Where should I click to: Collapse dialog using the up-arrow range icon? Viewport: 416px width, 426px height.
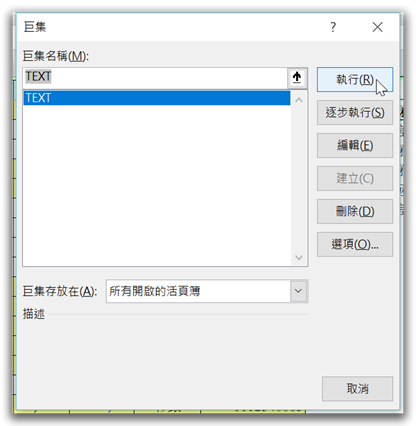pyautogui.click(x=297, y=78)
